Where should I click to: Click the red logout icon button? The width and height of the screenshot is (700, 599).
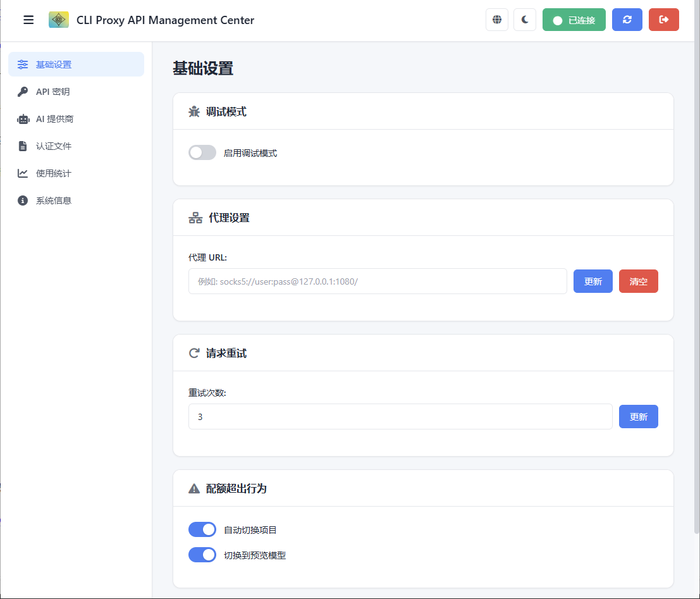[663, 20]
